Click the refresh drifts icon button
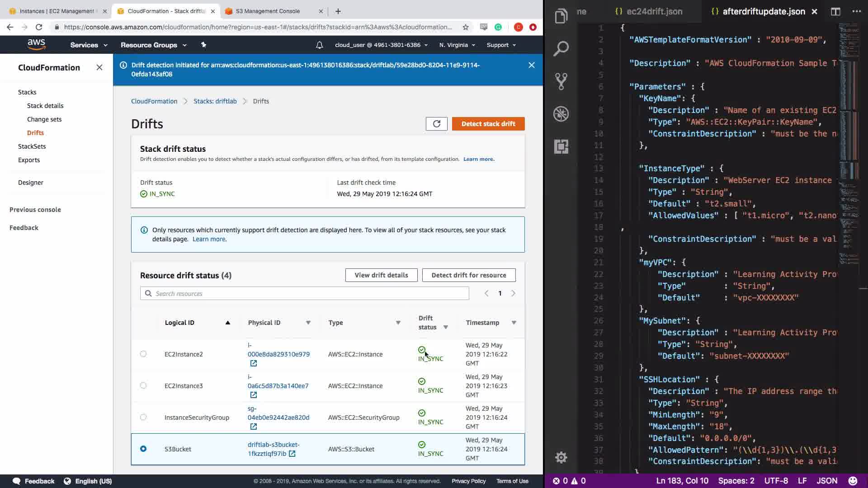The image size is (868, 488). pyautogui.click(x=436, y=124)
